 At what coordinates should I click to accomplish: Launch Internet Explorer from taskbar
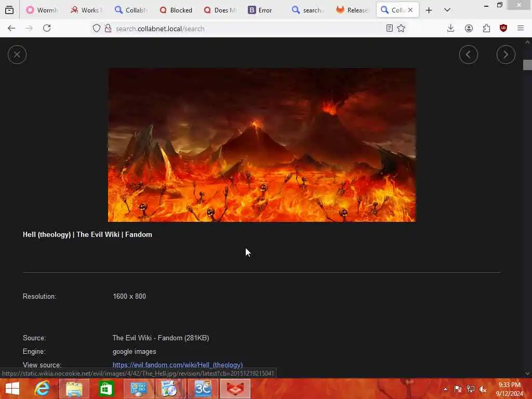43,389
